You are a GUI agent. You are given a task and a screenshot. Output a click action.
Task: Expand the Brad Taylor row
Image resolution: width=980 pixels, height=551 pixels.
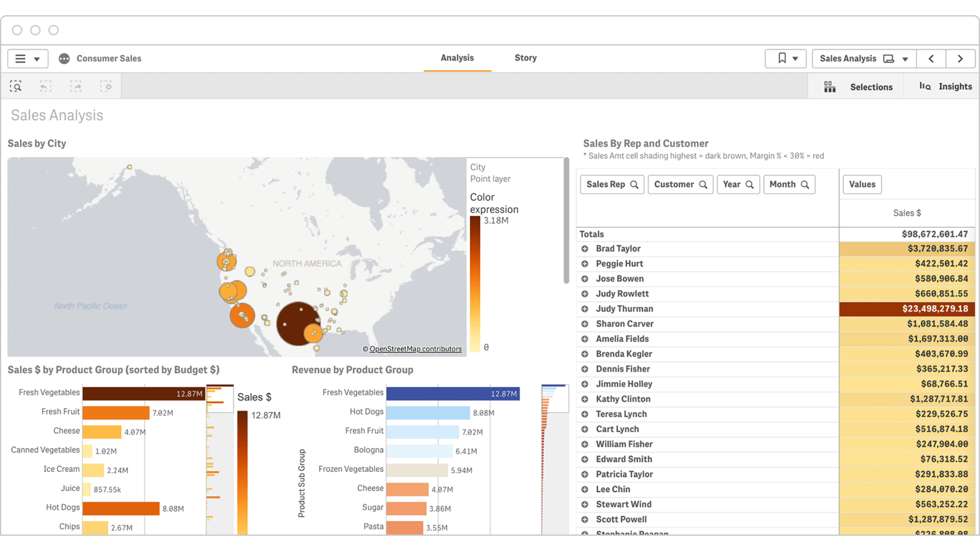585,249
